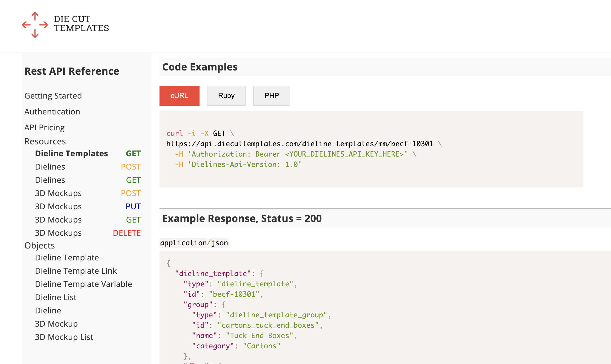Screen dimensions: 611x364
Task: Open the 3D Mockup List object
Action: pyautogui.click(x=64, y=337)
